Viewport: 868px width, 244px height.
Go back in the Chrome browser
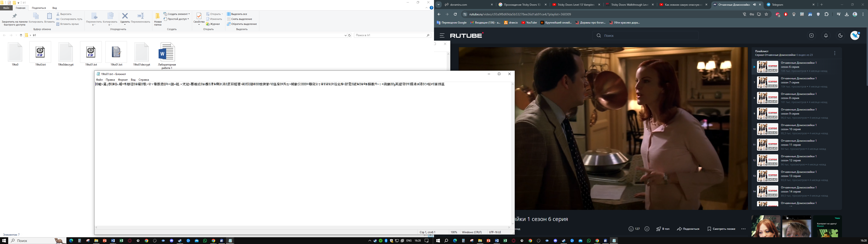point(439,14)
